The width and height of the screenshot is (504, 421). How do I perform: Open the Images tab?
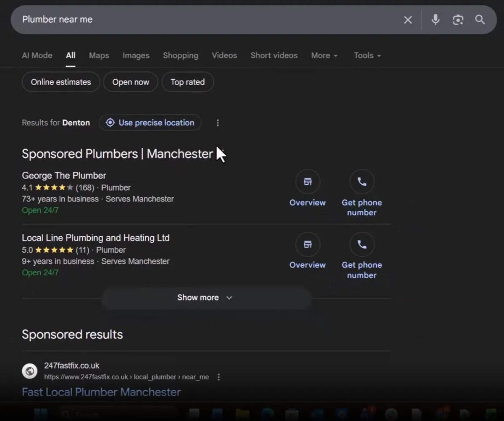tap(136, 55)
